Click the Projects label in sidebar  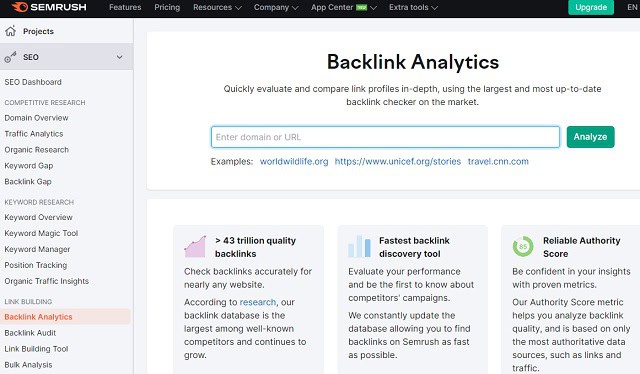[x=38, y=31]
